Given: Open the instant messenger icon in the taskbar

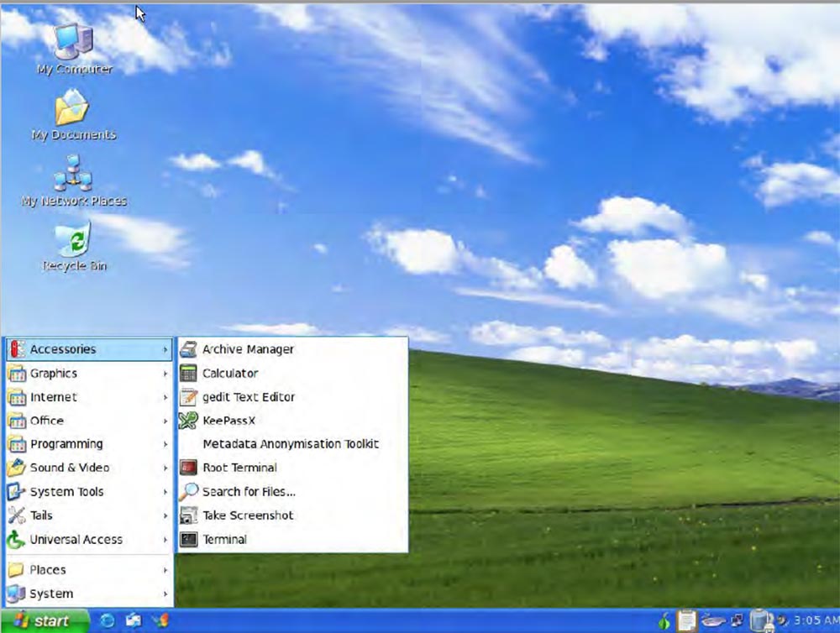Looking at the screenshot, I should pyautogui.click(x=160, y=620).
